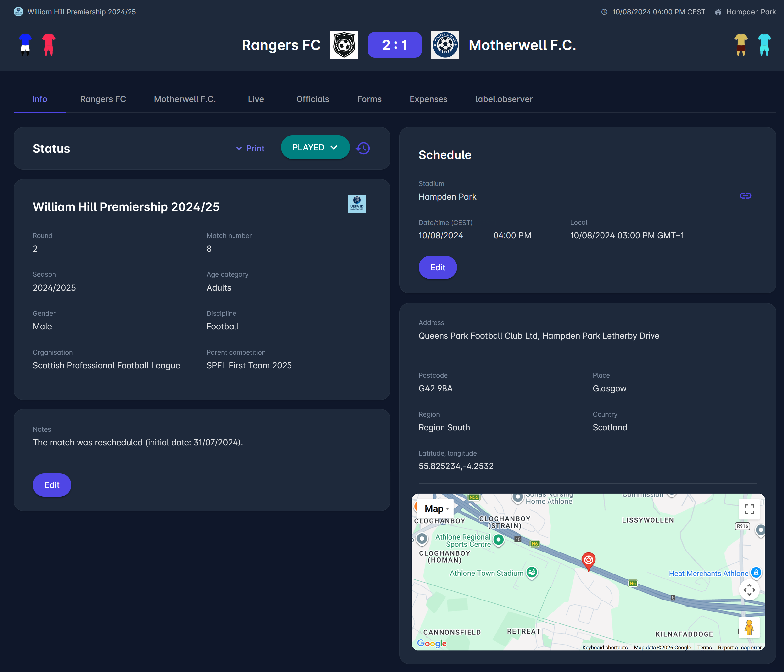Click William Hill Premiership 2024/25 header title
The width and height of the screenshot is (784, 672).
(x=82, y=12)
